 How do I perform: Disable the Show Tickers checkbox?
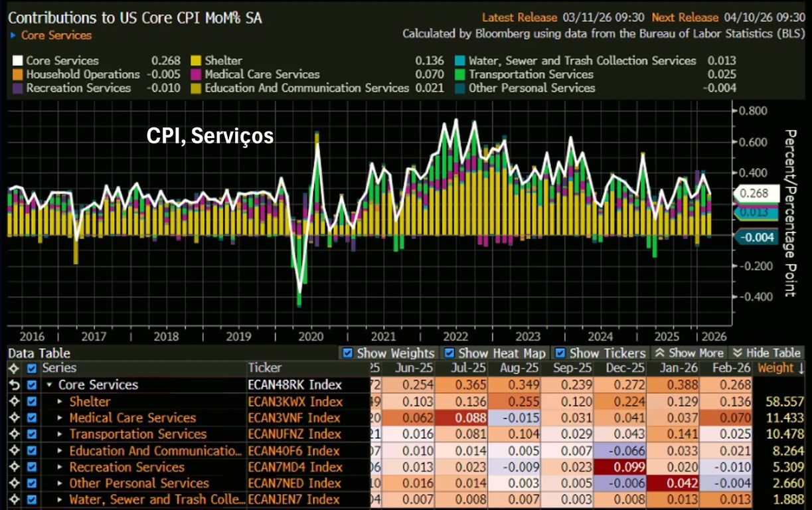(560, 353)
